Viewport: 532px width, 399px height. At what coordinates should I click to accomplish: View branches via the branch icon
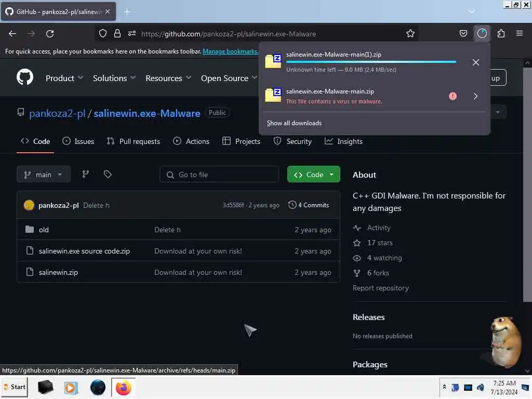pyautogui.click(x=86, y=174)
